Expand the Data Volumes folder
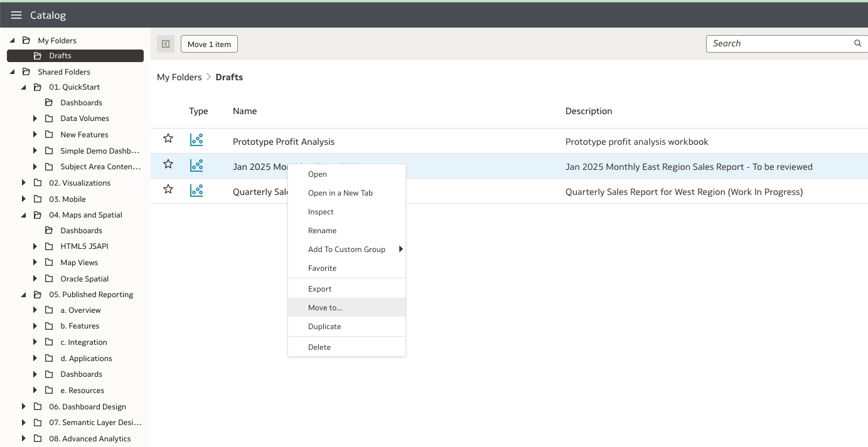The width and height of the screenshot is (868, 447). point(35,118)
